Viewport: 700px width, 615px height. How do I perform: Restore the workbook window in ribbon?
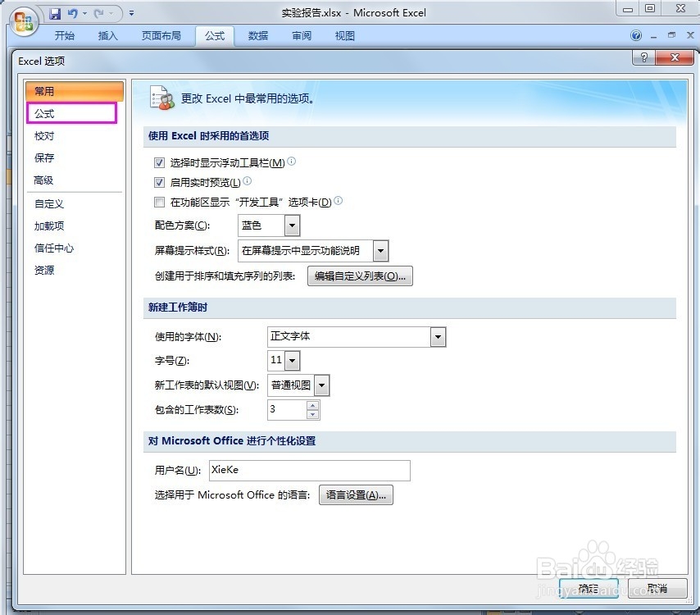pos(671,34)
